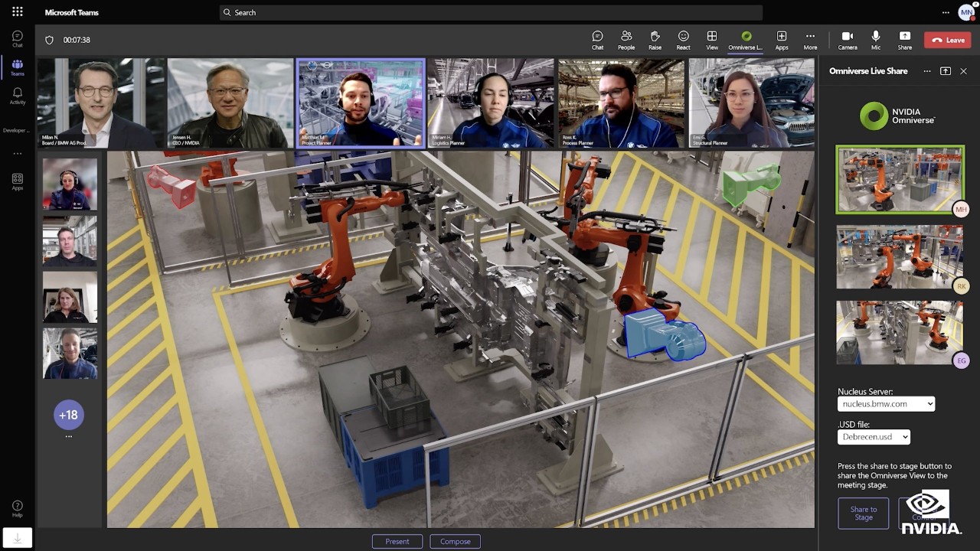Open the Apps icon in the meeting toolbar
This screenshot has width=980, height=551.
coord(781,40)
